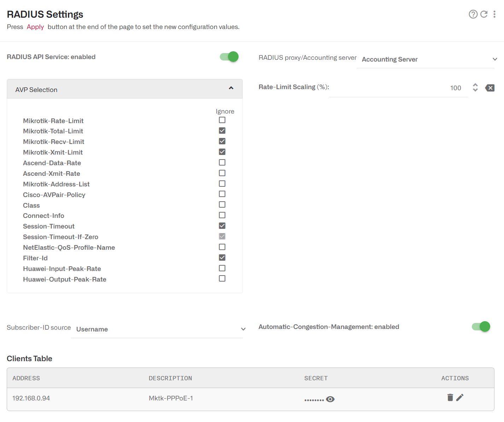Disable the RADIUS API Service toggle

pos(229,57)
